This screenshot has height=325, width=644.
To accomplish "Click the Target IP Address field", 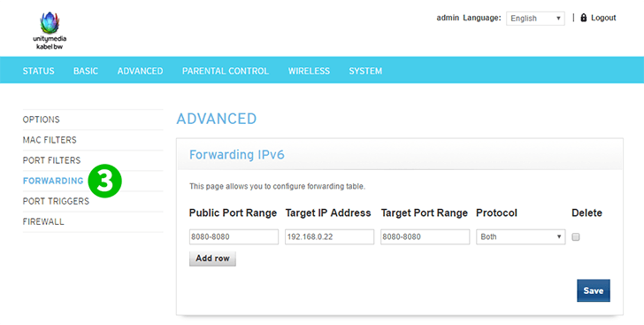I will point(329,237).
